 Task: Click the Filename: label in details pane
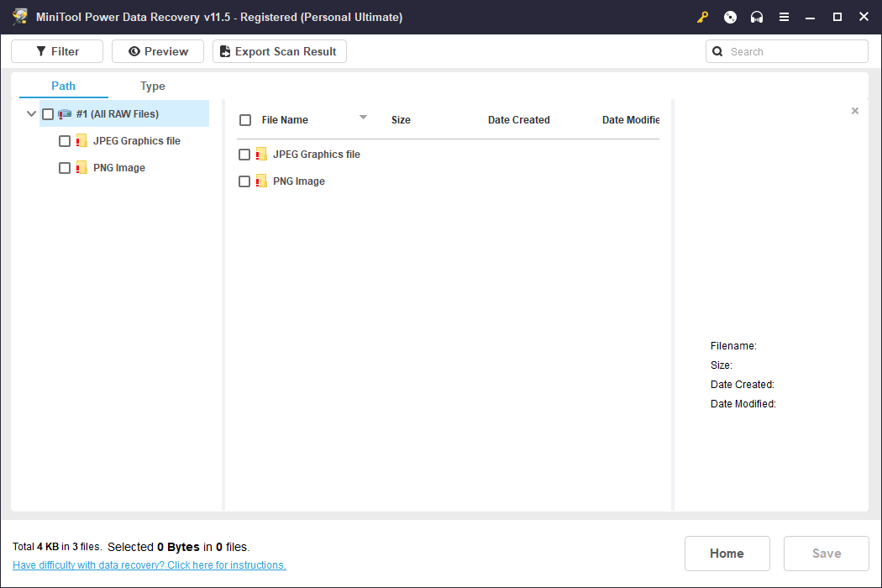click(733, 346)
